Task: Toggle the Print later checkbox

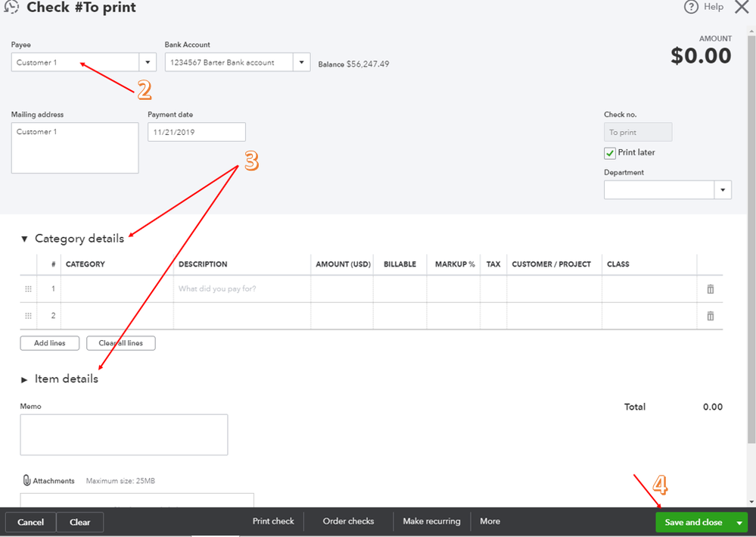Action: pos(610,153)
